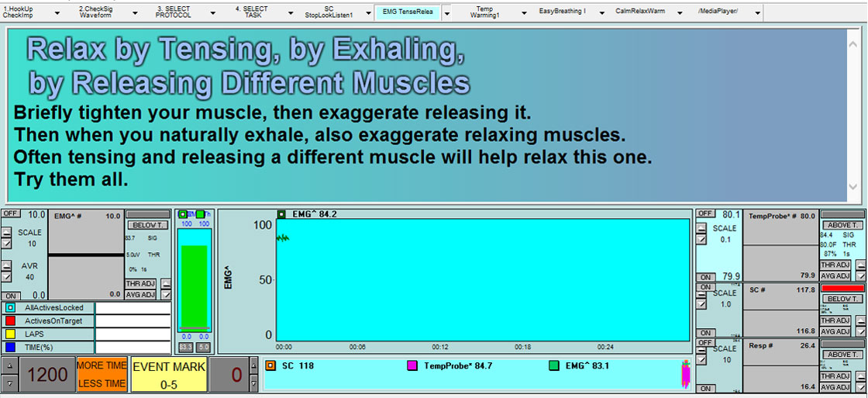The image size is (868, 398).
Task: Click the AllActivesLocked cyan square icon
Action: point(9,308)
